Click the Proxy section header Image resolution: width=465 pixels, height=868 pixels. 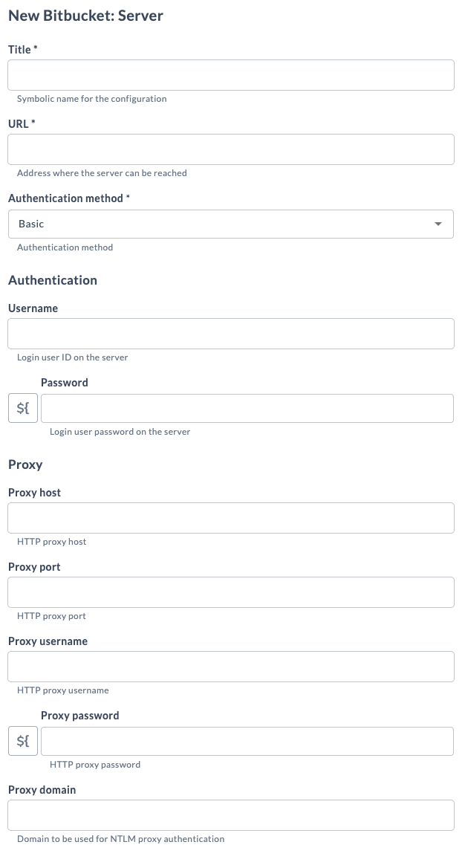[x=25, y=464]
